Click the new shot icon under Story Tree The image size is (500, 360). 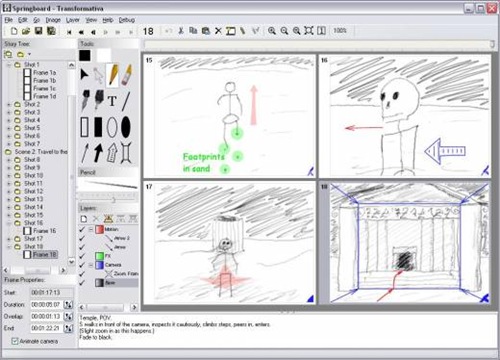pyautogui.click(x=8, y=54)
